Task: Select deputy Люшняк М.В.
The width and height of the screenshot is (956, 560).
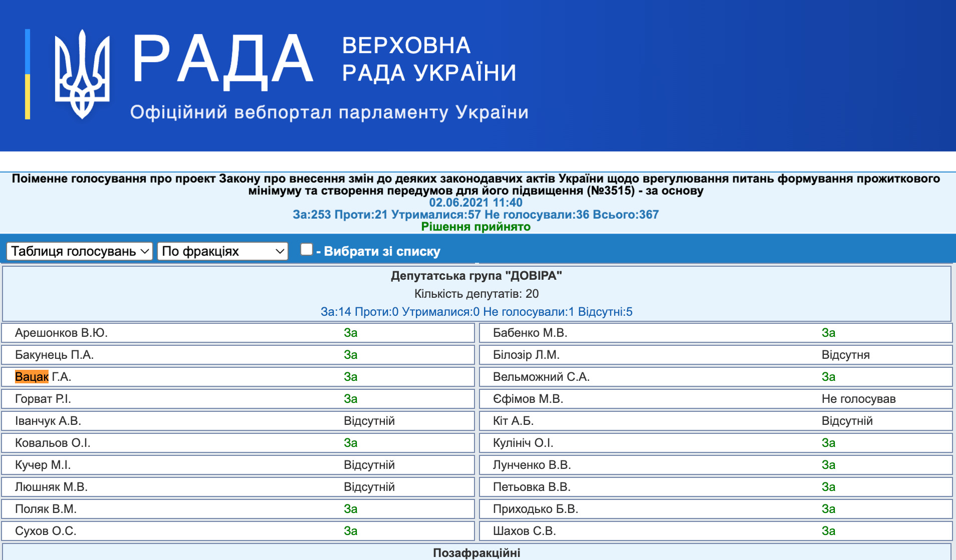Action: coord(51,487)
